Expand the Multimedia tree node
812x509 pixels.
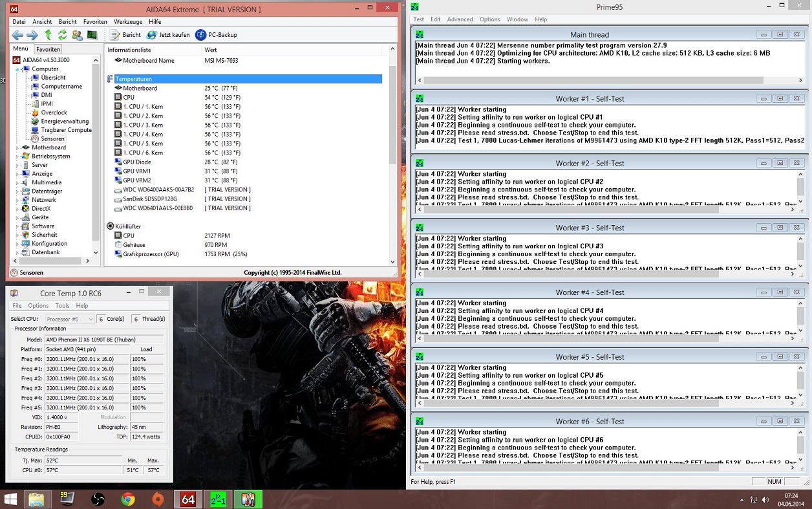point(18,182)
